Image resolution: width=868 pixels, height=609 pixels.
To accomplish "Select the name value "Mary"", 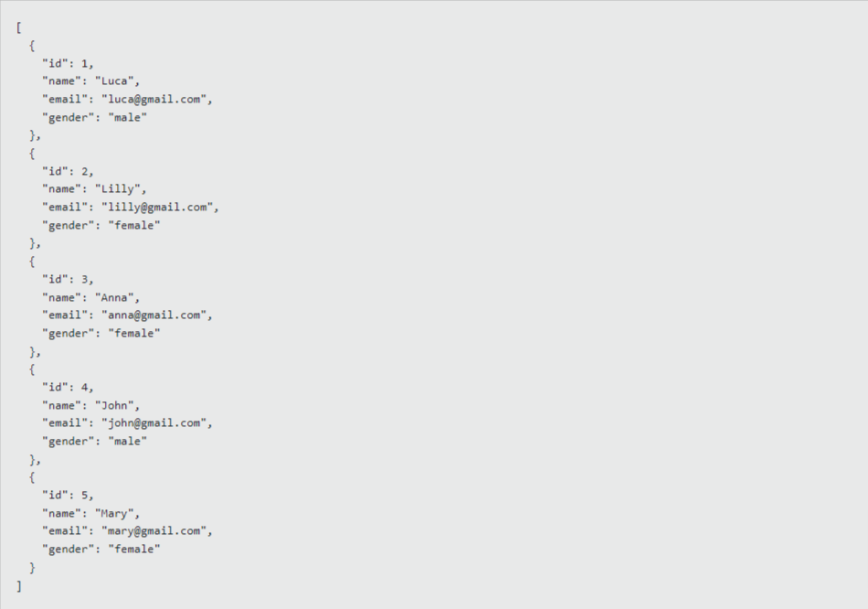I will click(114, 514).
